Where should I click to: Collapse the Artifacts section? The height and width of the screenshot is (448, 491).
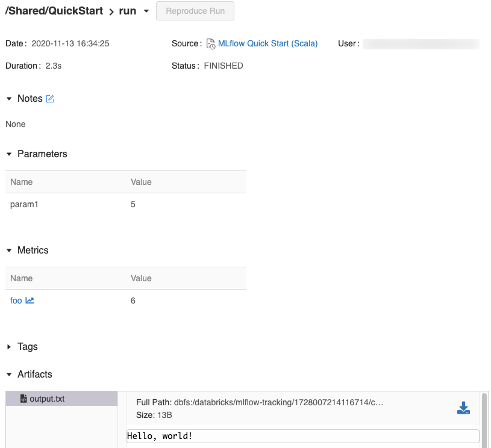9,375
